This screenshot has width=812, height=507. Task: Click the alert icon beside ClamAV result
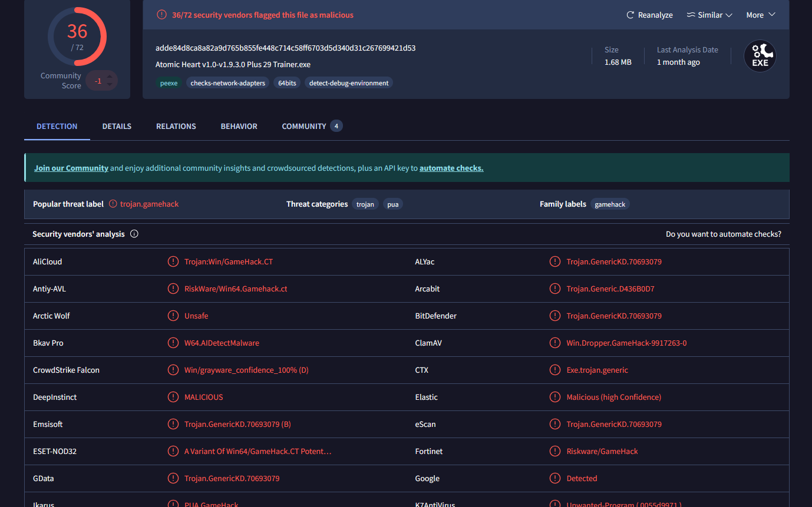[x=555, y=343]
